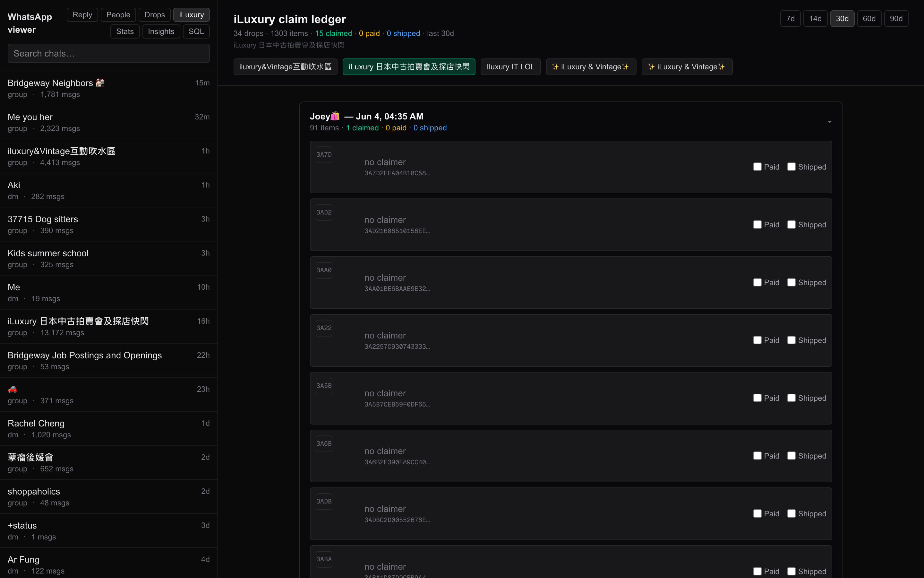Open Rachel Cheng direct message
Viewport: 924px width, 578px height.
[x=109, y=429]
